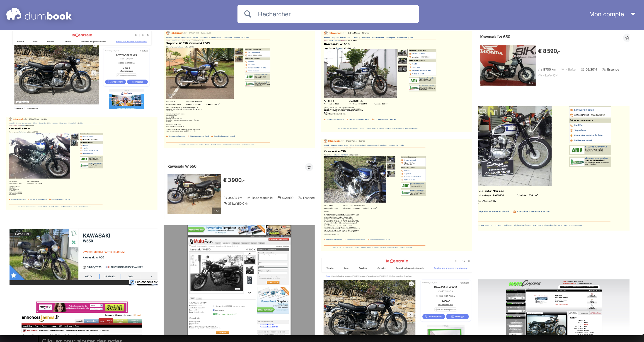The image size is (644, 342).
Task: Open the 'je suis' dropdown in the meetic banner
Action: [97, 306]
